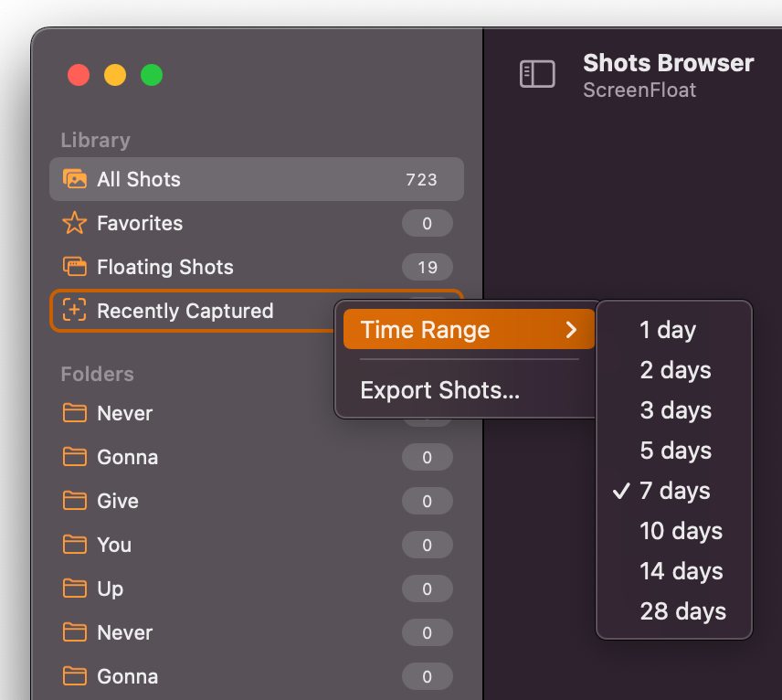The height and width of the screenshot is (700, 782).
Task: Click the Floating Shots count badge
Action: [428, 267]
